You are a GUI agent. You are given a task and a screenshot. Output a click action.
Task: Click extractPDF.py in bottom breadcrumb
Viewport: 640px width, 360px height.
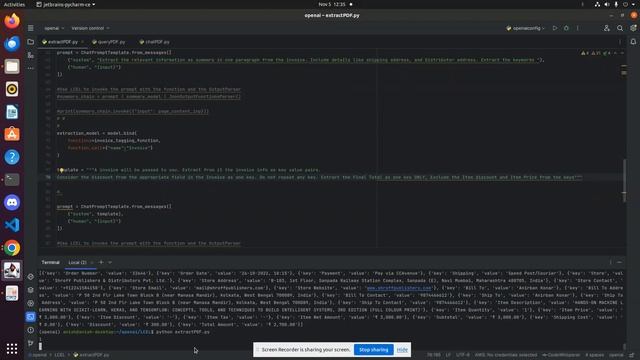click(x=91, y=355)
